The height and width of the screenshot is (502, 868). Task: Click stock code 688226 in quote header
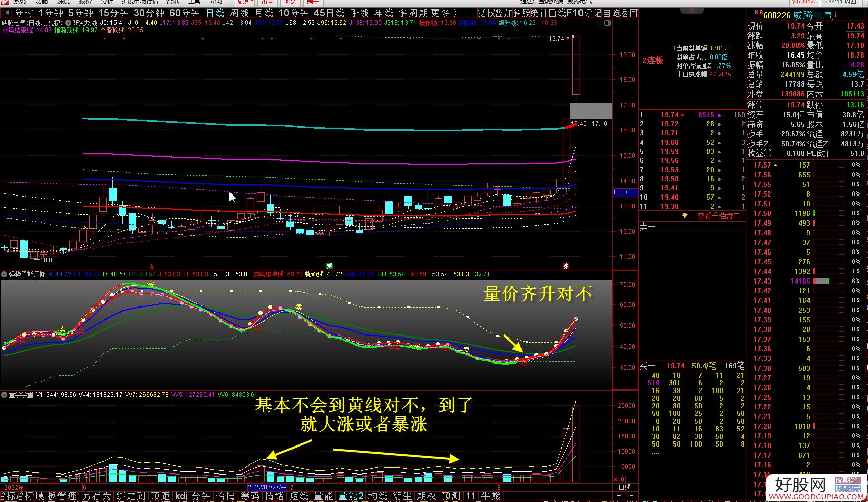[x=777, y=15]
